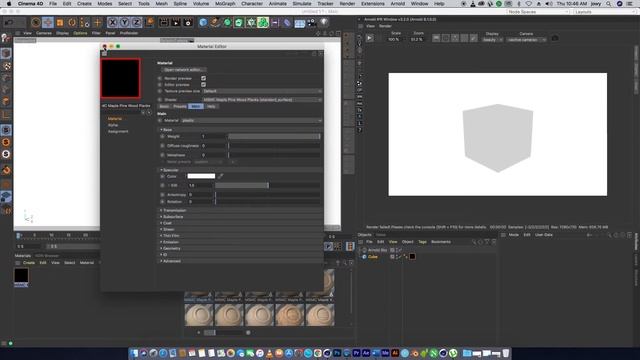Click the Render View clapperboard icon
This screenshot has height=360, width=640.
[164, 23]
